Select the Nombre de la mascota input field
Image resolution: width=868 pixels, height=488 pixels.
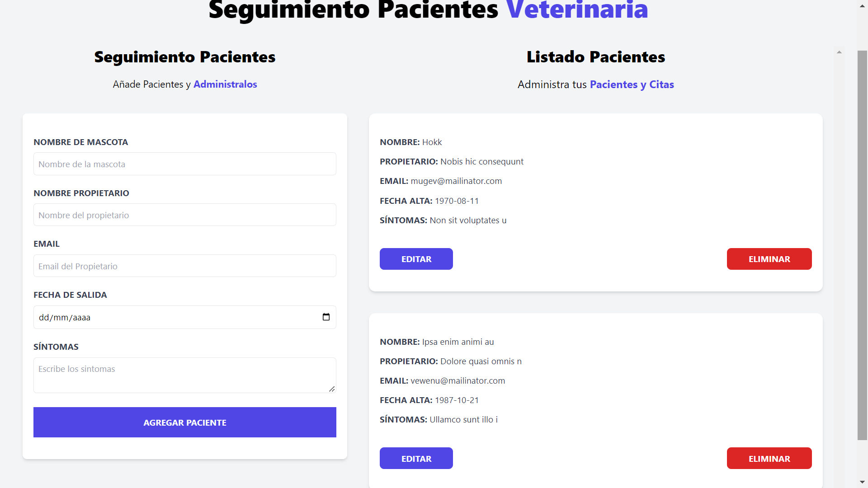point(184,164)
